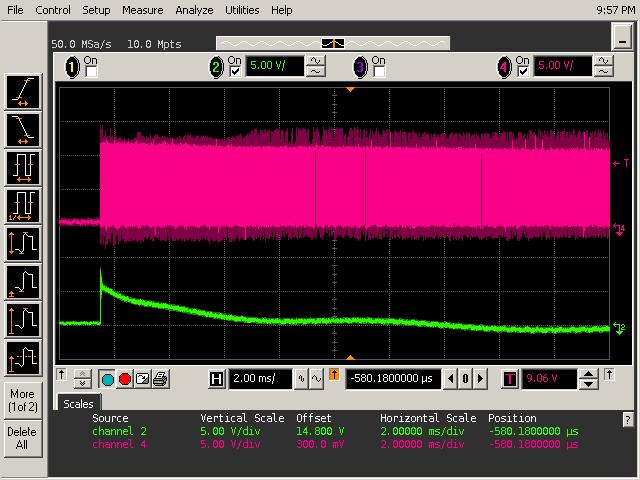Click the 9.06 V trigger level field

tap(550, 379)
